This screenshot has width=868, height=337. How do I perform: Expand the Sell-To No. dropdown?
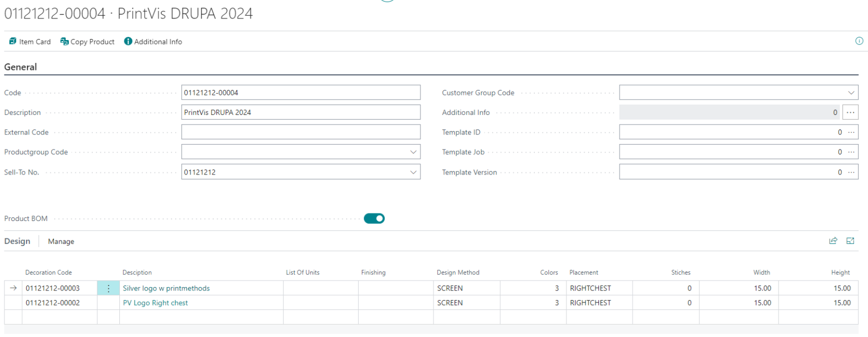[x=413, y=172]
